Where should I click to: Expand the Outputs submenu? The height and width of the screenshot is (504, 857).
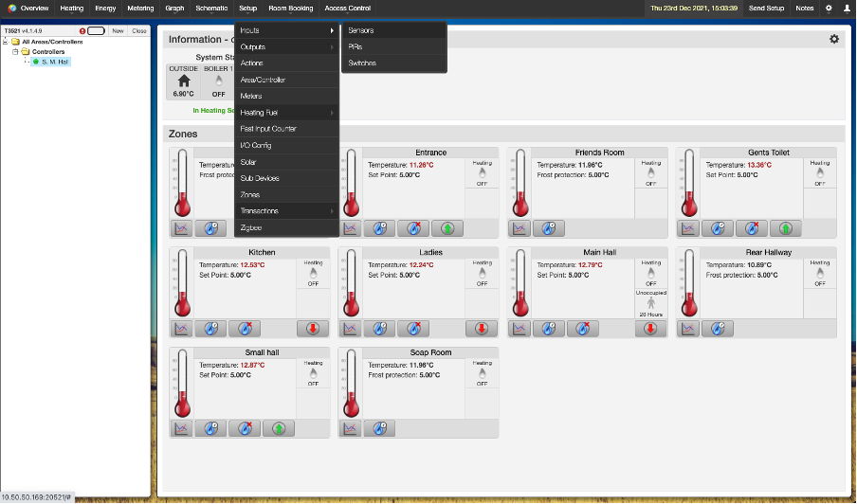(286, 46)
